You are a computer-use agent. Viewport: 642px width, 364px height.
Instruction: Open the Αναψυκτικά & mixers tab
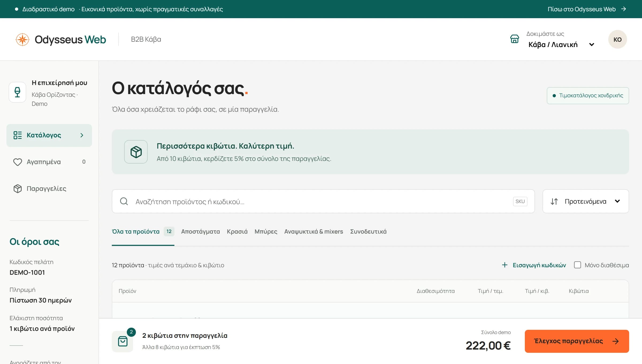pos(314,231)
